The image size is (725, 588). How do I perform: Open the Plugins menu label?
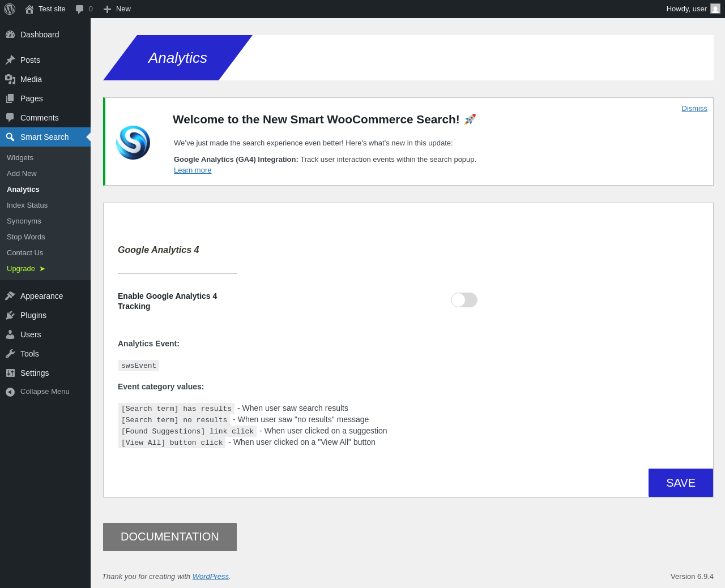point(33,315)
